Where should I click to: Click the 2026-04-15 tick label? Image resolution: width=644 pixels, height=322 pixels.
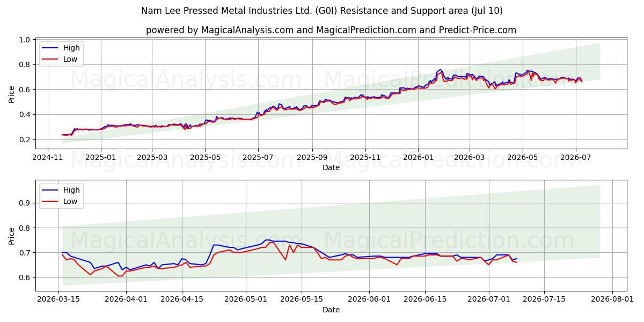coord(182,299)
